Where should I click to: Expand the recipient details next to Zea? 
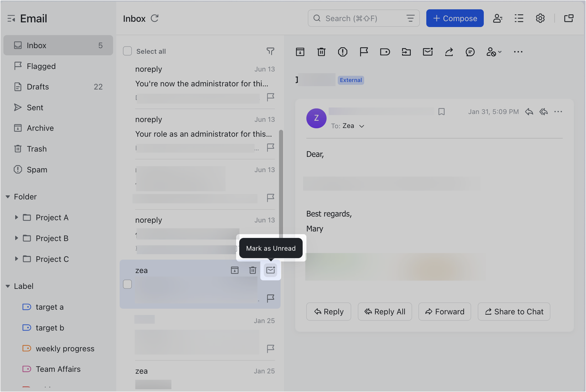click(x=362, y=126)
